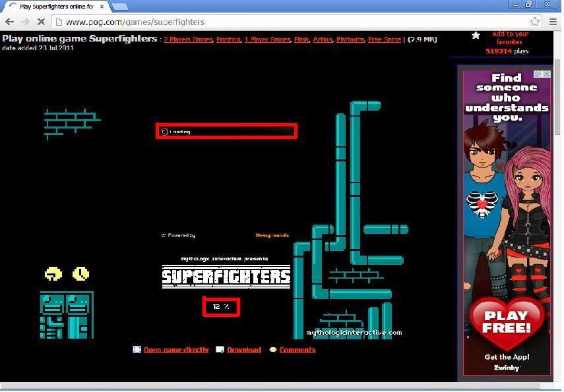
Task: Click the Open game directly icon
Action: (137, 350)
